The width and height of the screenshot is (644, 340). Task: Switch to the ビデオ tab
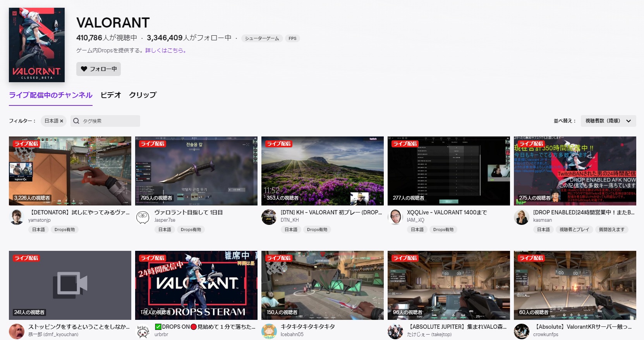(x=111, y=95)
